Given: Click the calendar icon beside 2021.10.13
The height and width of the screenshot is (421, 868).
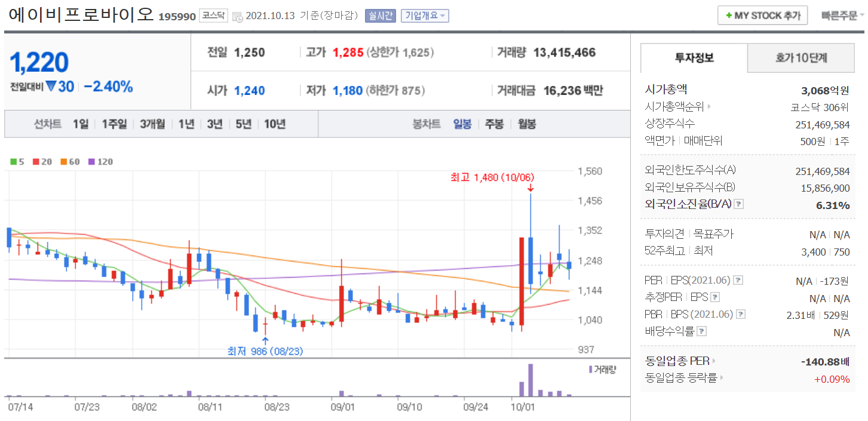Looking at the screenshot, I should (237, 16).
